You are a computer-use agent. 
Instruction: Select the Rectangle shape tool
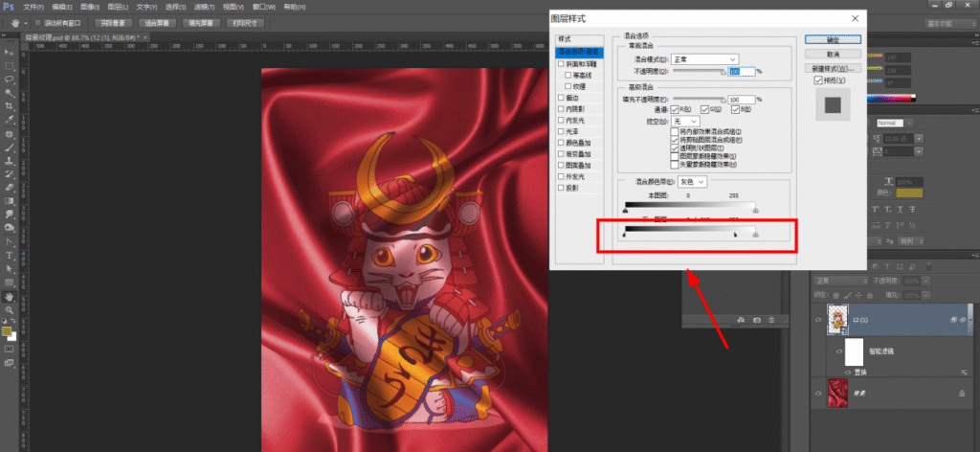pos(10,282)
